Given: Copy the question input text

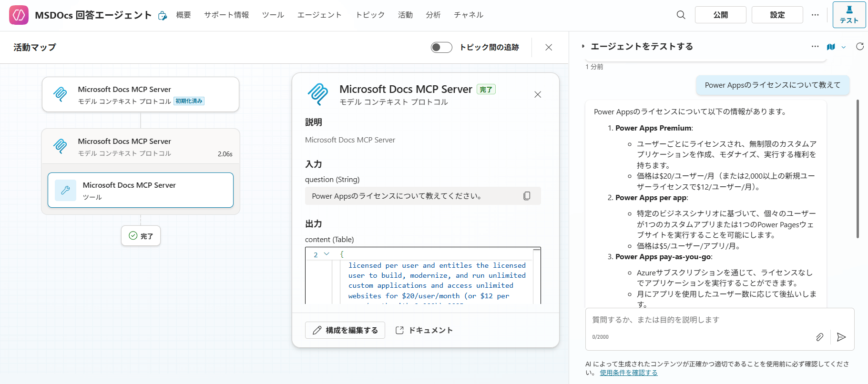Looking at the screenshot, I should (527, 196).
